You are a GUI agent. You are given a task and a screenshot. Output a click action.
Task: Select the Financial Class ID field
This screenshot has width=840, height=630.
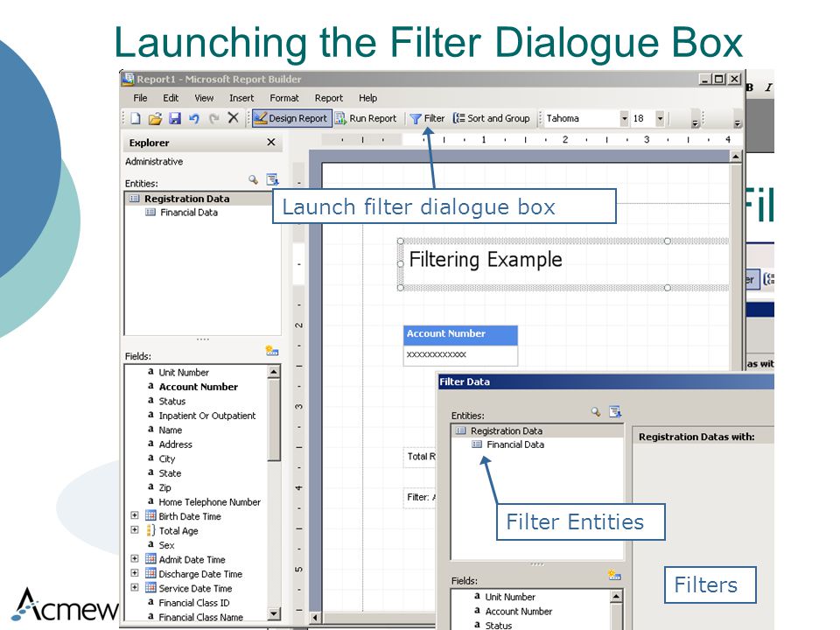pos(194,603)
